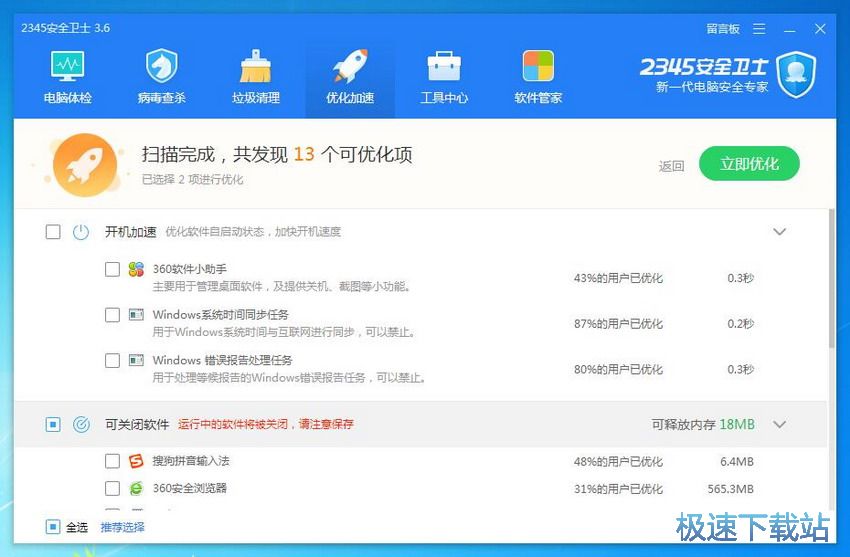
Task: Click the 可关闭软件 section title
Action: pyautogui.click(x=137, y=424)
